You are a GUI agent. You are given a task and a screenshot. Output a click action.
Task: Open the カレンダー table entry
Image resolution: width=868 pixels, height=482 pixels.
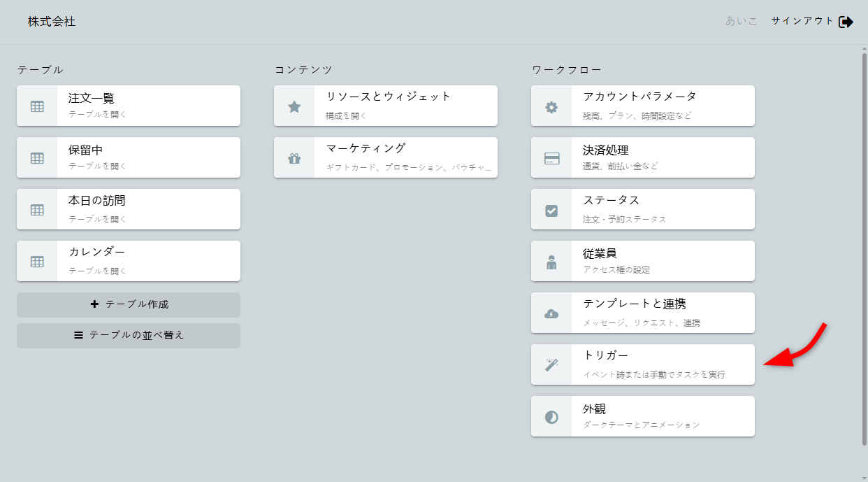click(x=148, y=261)
